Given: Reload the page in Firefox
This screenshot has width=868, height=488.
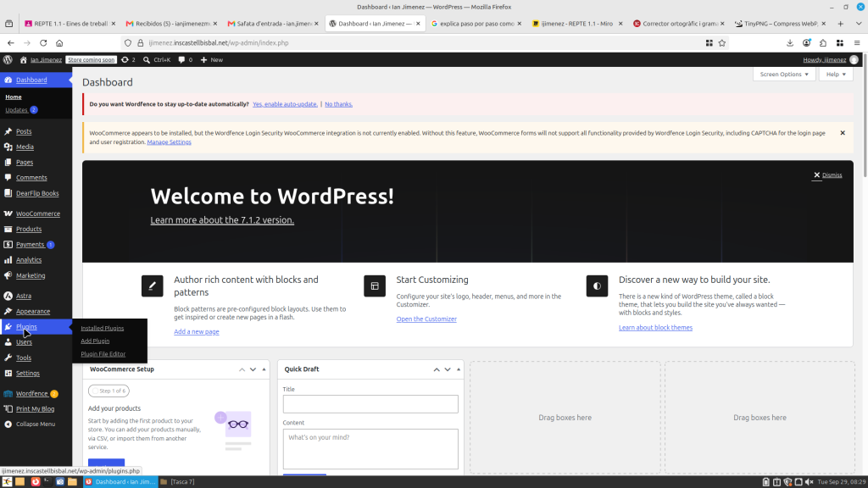Looking at the screenshot, I should point(43,42).
